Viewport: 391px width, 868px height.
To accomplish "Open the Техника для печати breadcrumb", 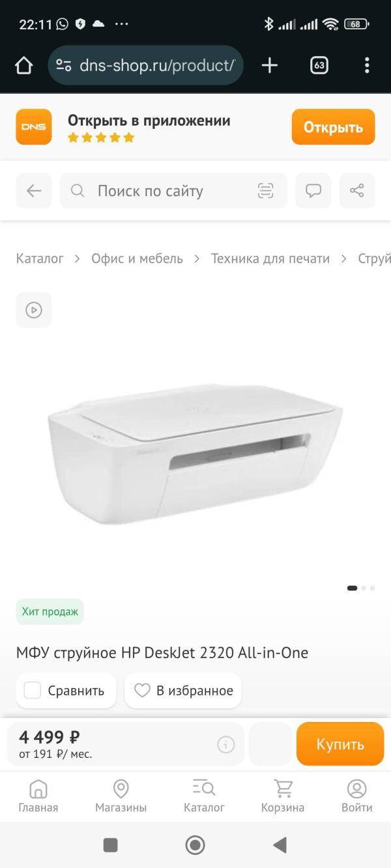I will coord(270,259).
